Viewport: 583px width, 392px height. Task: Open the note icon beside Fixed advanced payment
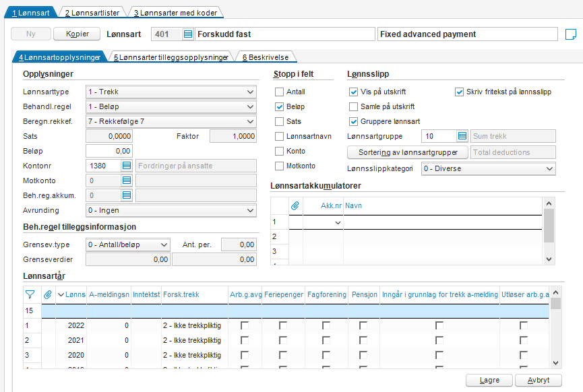570,34
